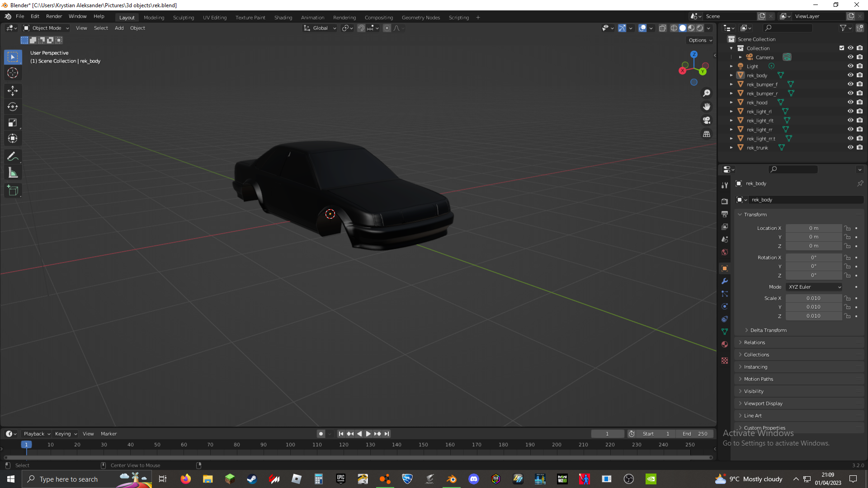
Task: Activate the Select Box tool
Action: click(x=13, y=57)
